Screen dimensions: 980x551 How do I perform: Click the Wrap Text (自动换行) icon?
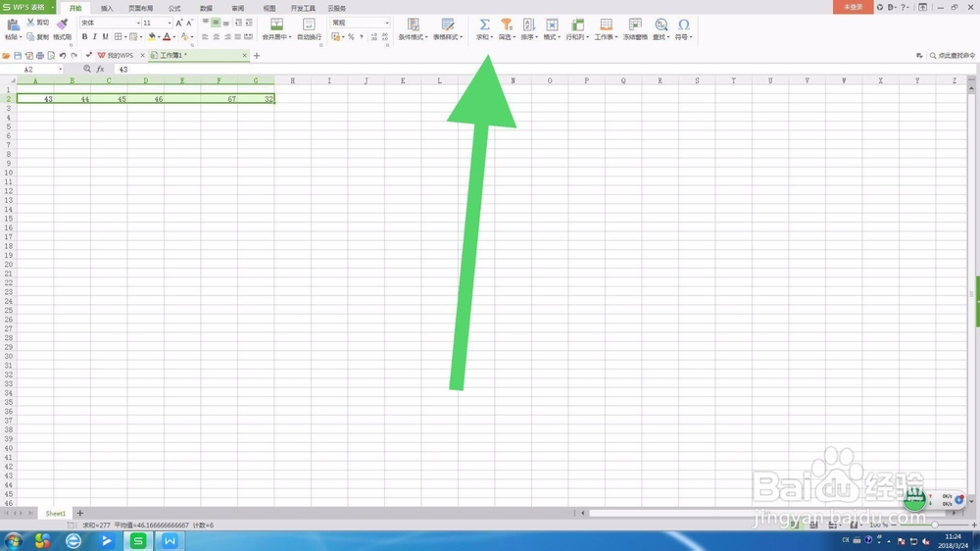pos(309,25)
